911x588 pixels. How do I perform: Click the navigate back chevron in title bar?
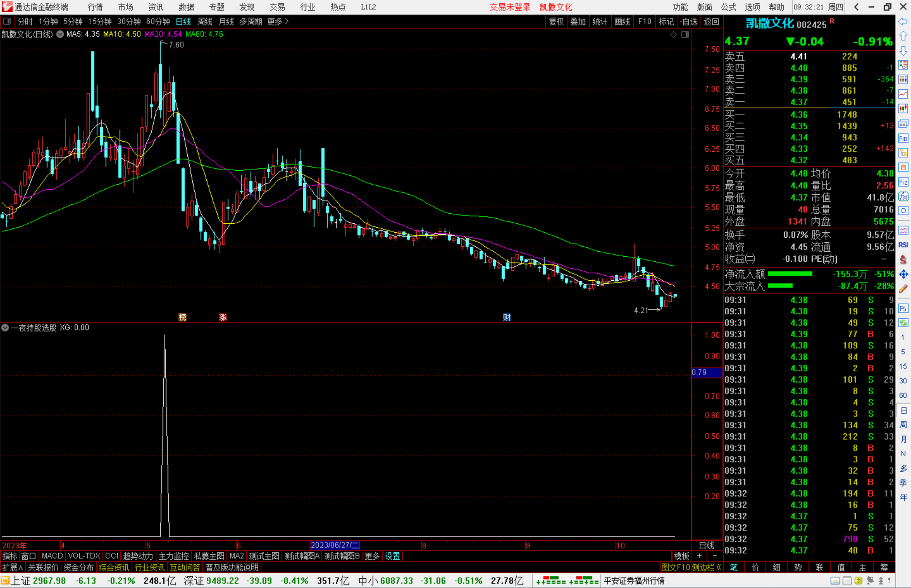(856, 7)
